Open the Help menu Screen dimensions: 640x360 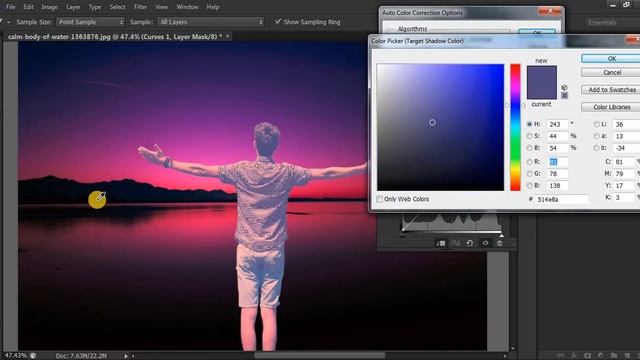pos(213,7)
